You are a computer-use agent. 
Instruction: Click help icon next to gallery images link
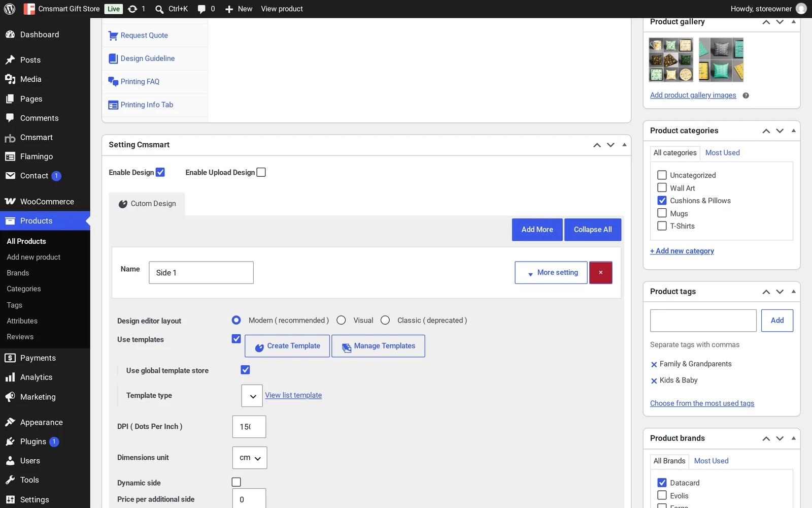(x=746, y=96)
